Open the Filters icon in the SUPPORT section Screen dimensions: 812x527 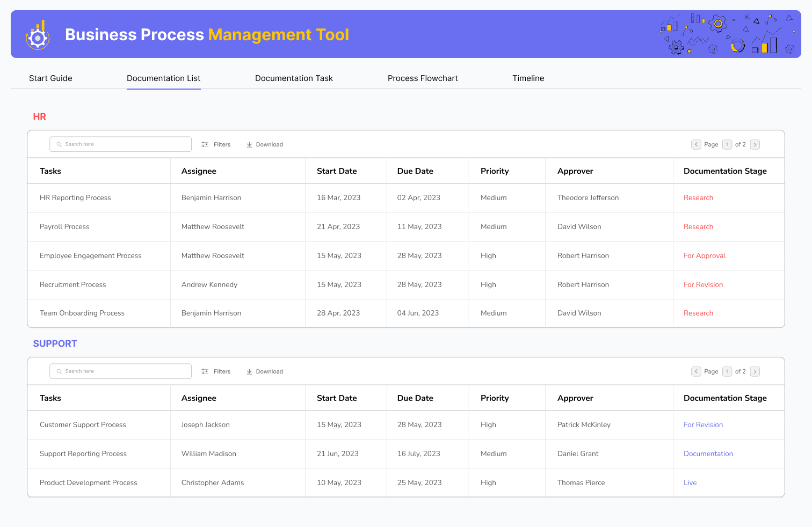pos(205,371)
